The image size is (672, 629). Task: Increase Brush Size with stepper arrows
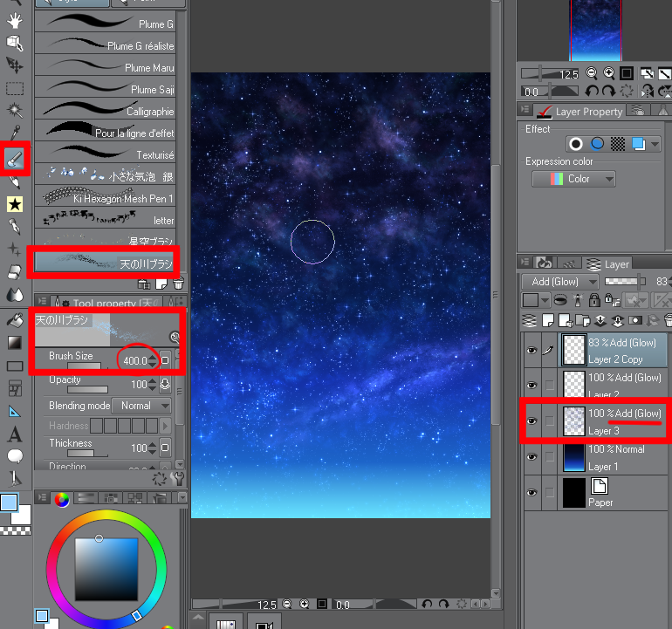tap(153, 361)
